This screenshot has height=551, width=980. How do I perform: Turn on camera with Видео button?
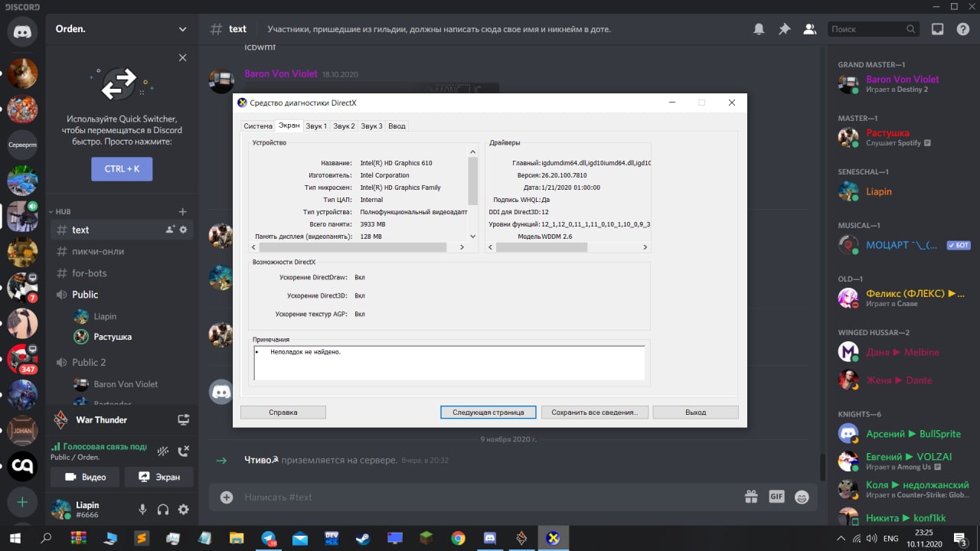[x=84, y=477]
